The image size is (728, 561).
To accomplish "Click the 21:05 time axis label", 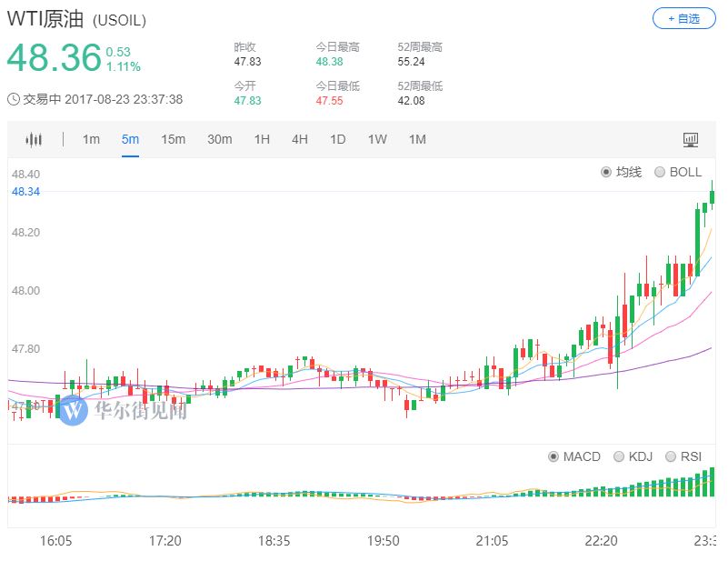I will (492, 541).
